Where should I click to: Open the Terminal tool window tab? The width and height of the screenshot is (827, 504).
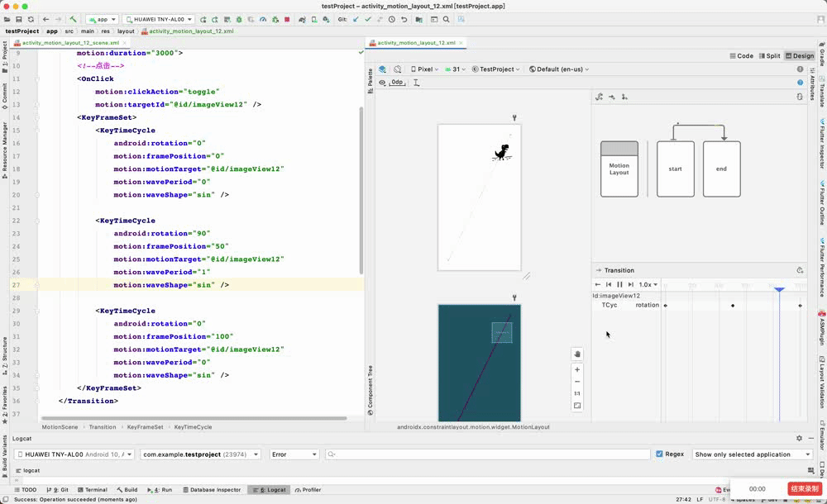(93, 490)
